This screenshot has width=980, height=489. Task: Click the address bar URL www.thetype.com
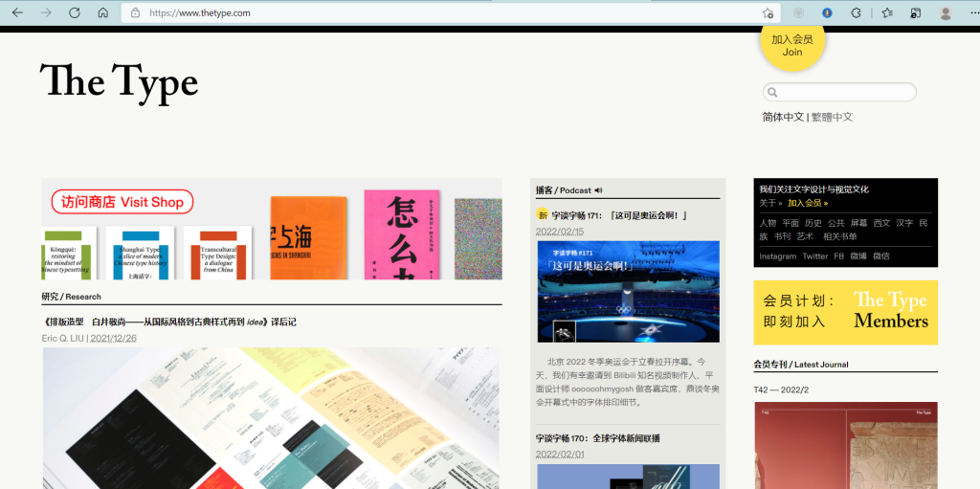coord(201,12)
